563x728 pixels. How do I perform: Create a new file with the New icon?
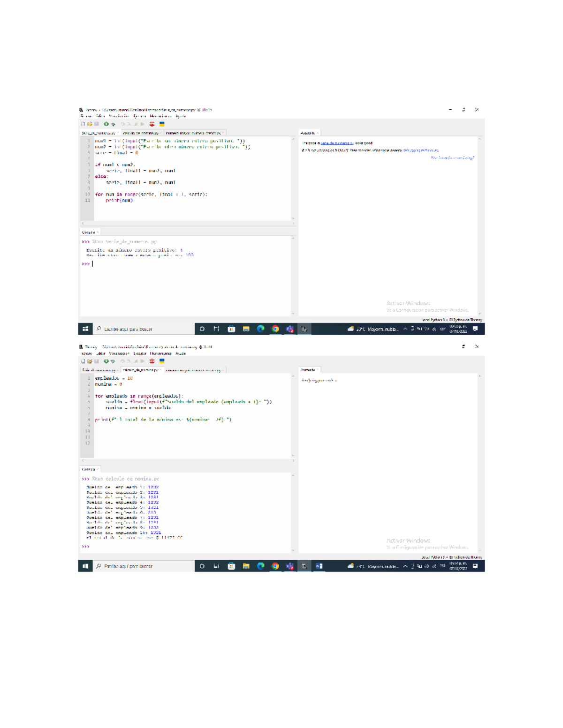pyautogui.click(x=83, y=124)
